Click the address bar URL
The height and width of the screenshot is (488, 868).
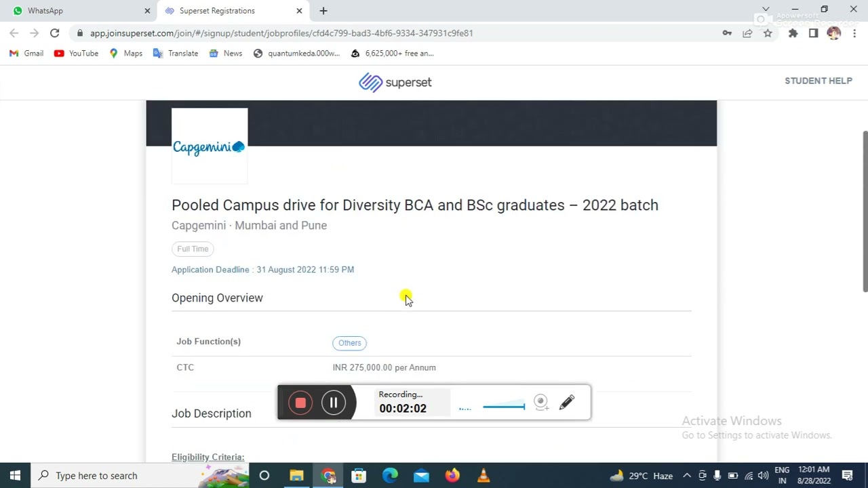tap(281, 33)
